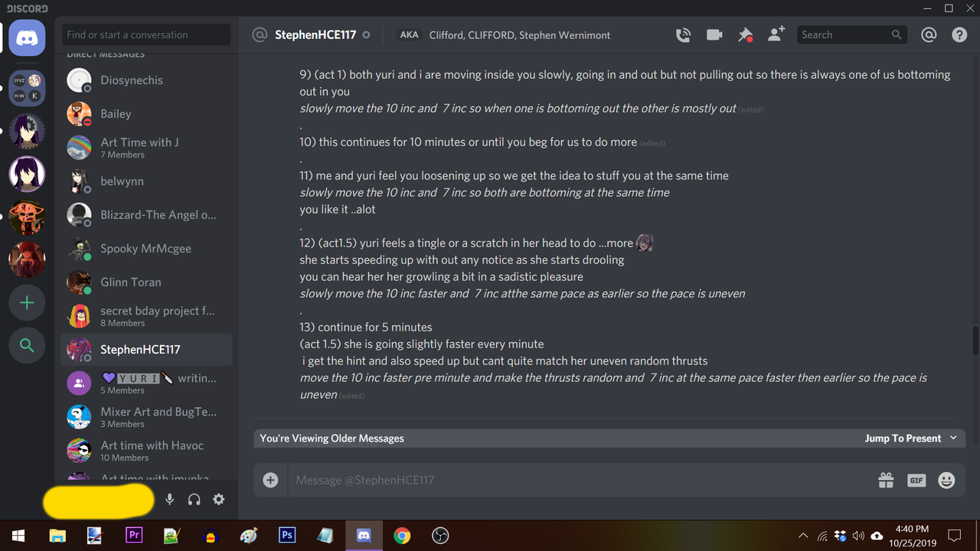Click the attach file plus button
This screenshot has height=551, width=980.
click(x=270, y=480)
